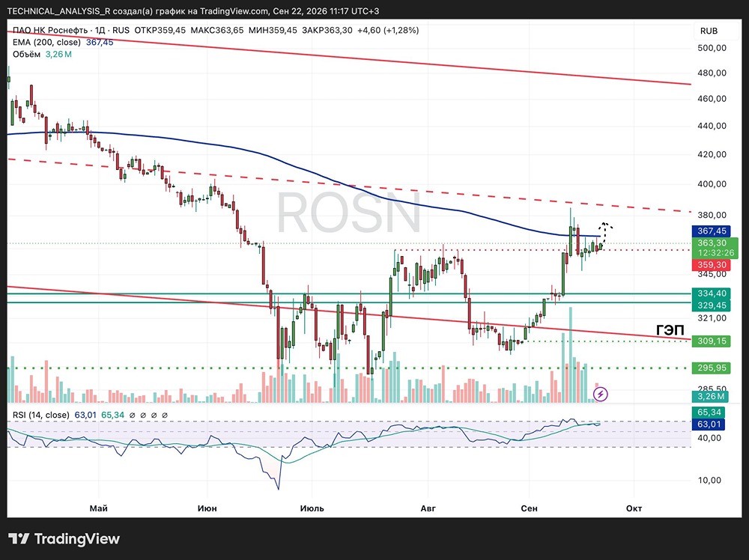This screenshot has width=749, height=560.
Task: Click the green 309,15 level price tag
Action: point(712,341)
